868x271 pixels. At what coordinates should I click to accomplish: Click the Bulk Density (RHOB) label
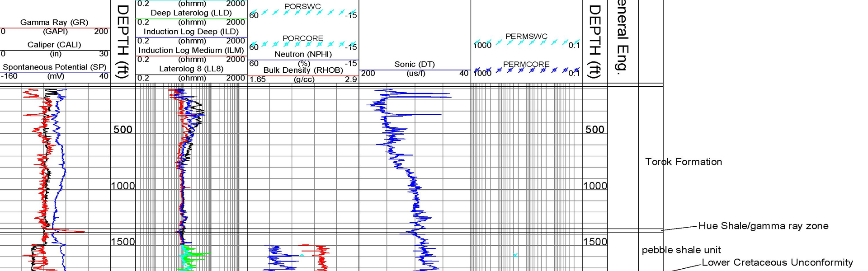[x=303, y=70]
